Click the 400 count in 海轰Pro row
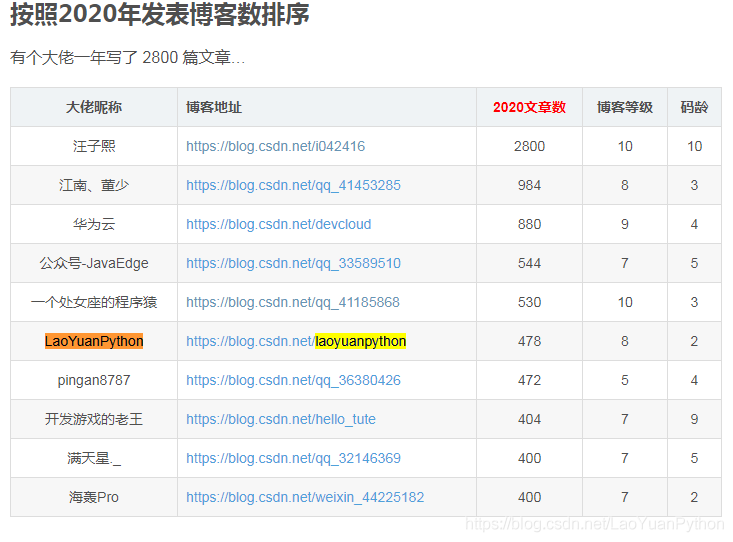This screenshot has height=542, width=733. pos(529,497)
